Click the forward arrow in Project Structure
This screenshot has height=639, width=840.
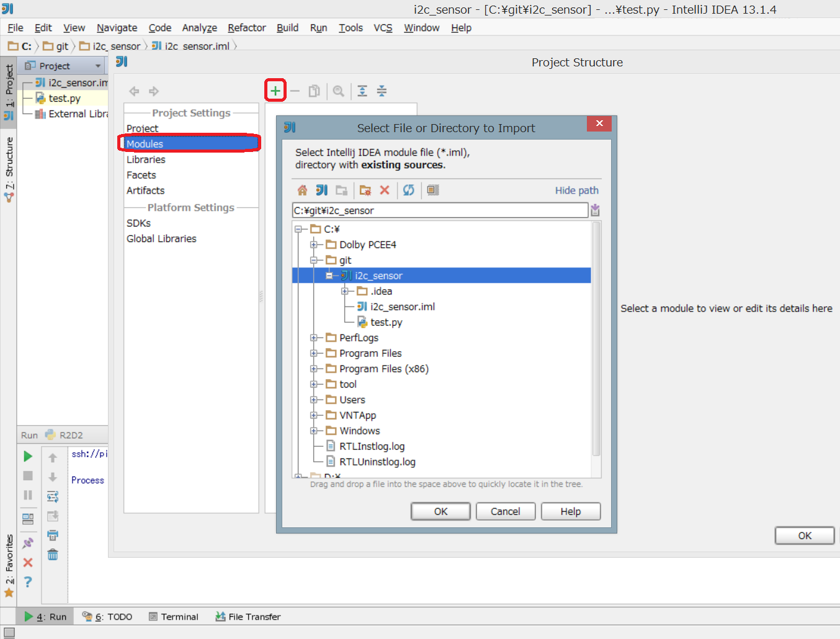(154, 91)
